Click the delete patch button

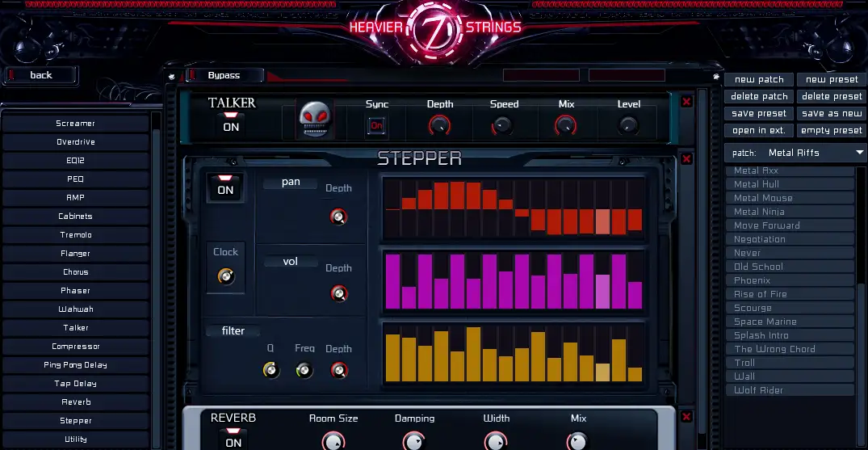759,96
